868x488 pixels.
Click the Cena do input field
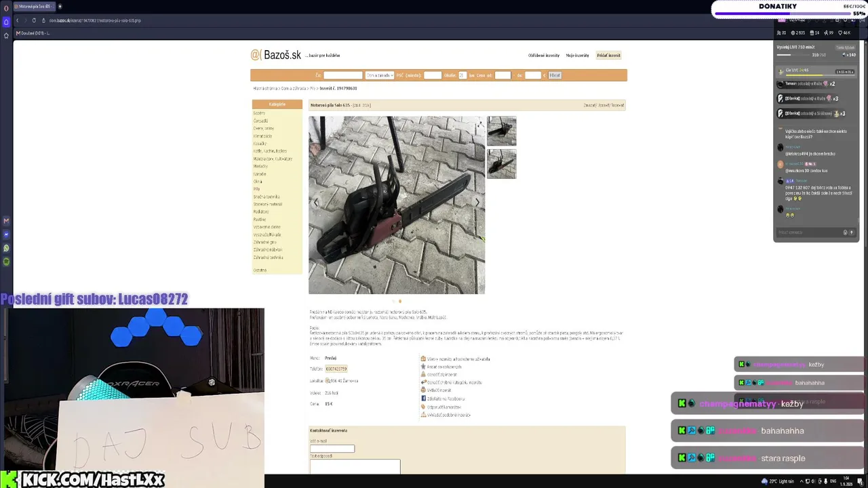533,75
